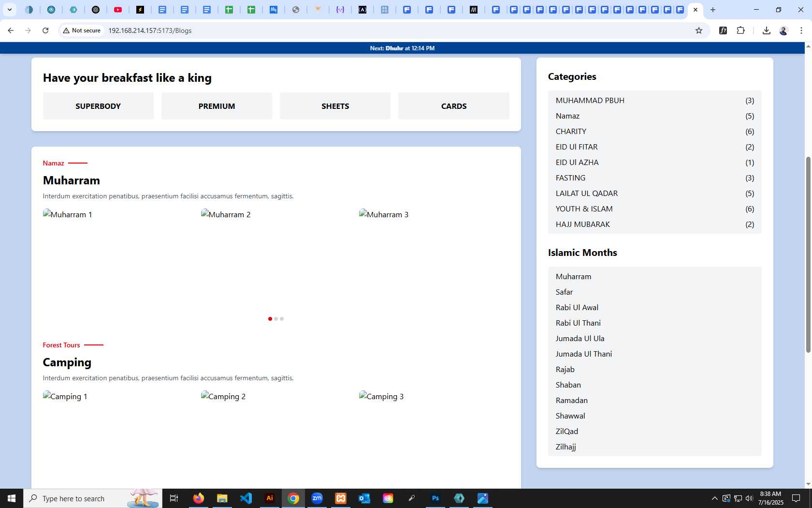Select the first red carousel dot
This screenshot has height=508, width=812.
(270, 319)
